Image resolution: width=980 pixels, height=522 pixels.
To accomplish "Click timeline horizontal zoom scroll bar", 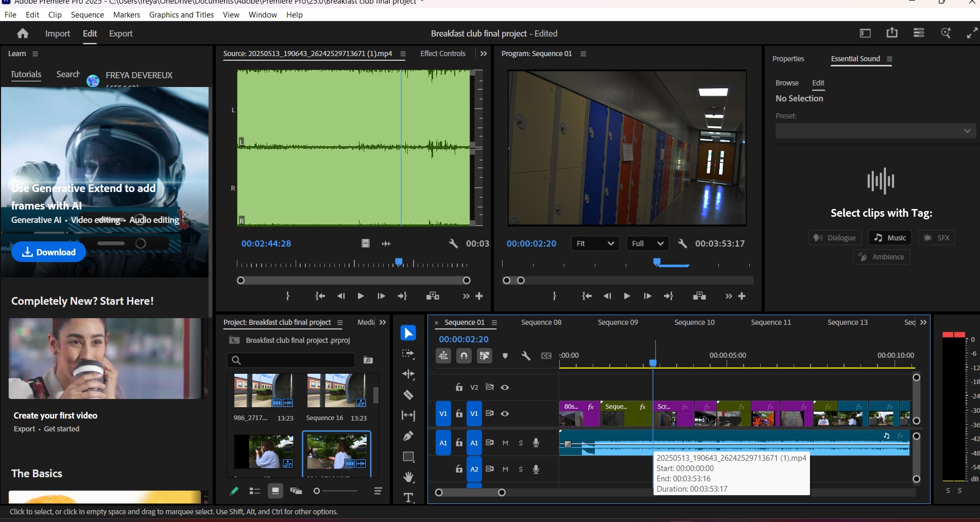I will point(470,493).
